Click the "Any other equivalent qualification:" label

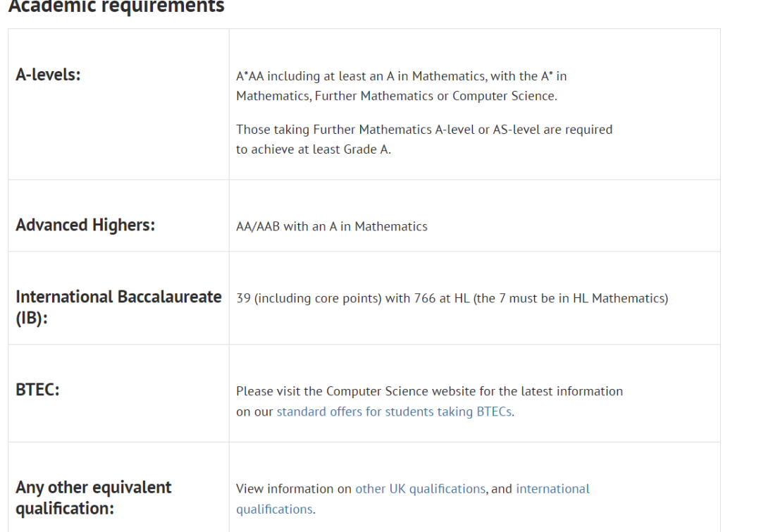click(94, 497)
